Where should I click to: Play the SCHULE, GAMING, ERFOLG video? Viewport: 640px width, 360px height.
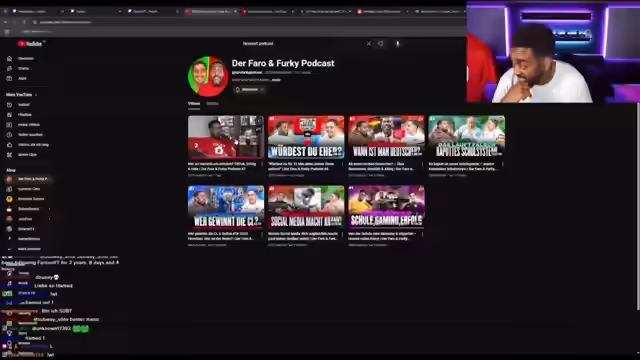pyautogui.click(x=386, y=207)
